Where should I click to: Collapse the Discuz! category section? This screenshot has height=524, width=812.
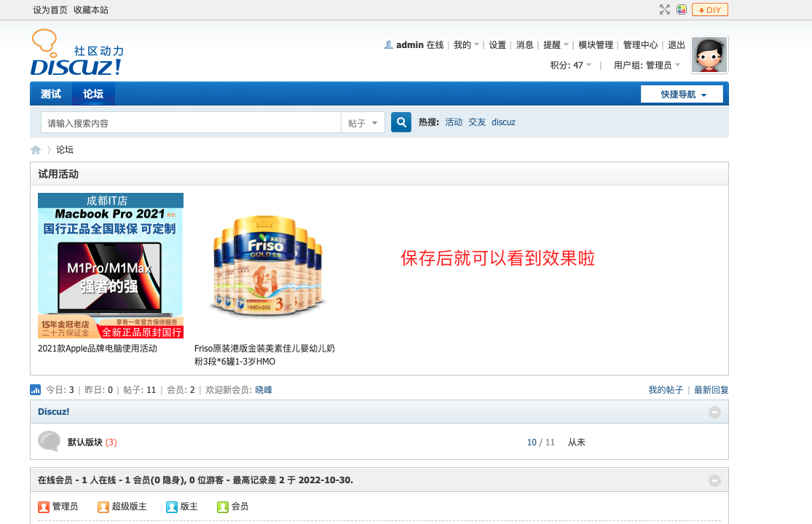point(714,412)
